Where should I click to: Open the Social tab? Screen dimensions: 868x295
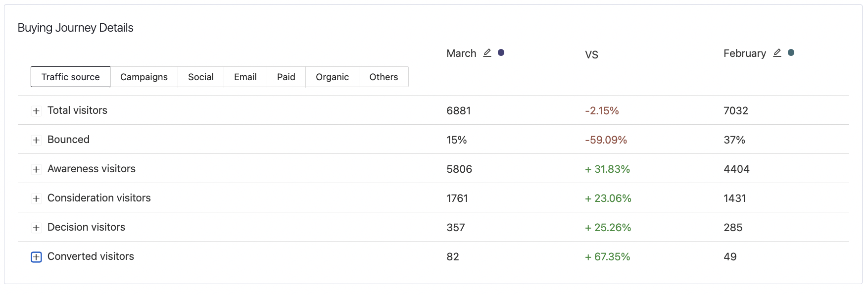(x=200, y=77)
